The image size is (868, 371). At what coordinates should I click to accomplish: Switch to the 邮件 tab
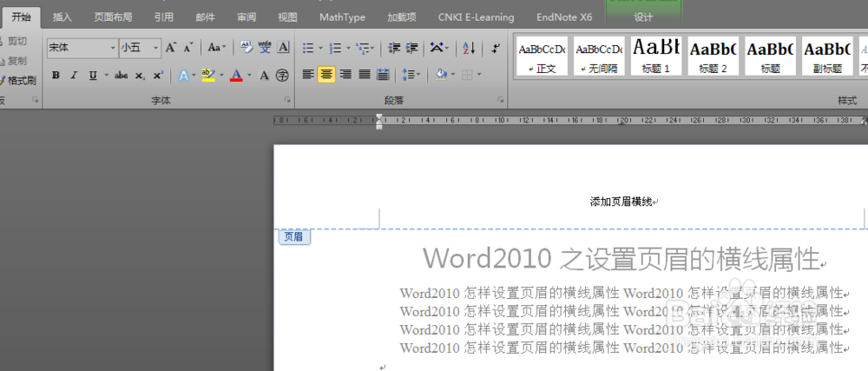(205, 17)
